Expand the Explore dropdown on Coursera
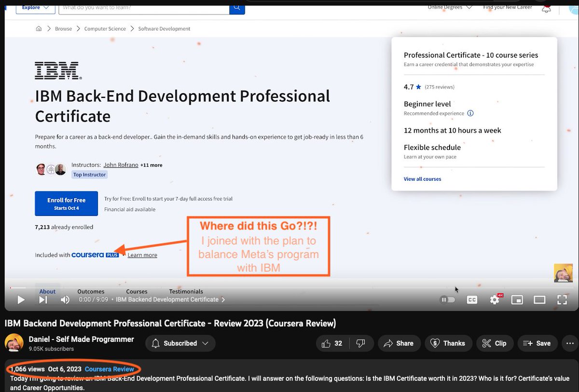 (x=35, y=7)
